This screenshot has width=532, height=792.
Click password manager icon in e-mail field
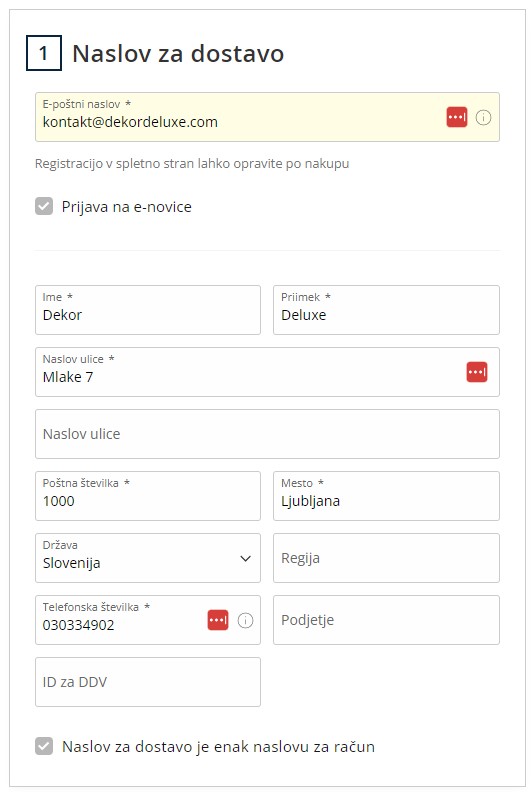(457, 117)
